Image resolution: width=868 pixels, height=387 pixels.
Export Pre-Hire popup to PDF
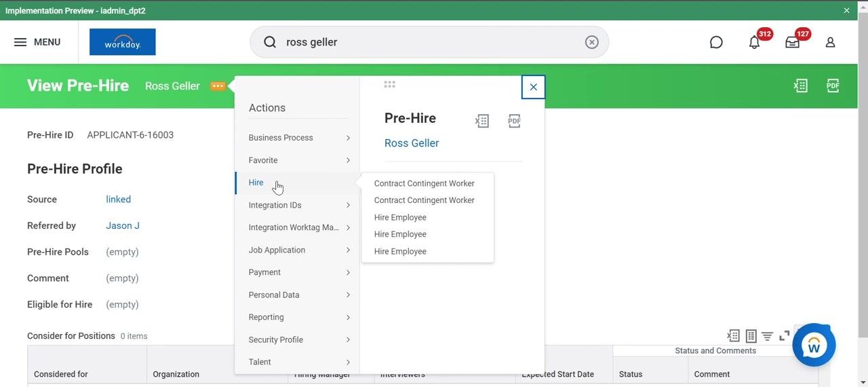click(x=515, y=121)
